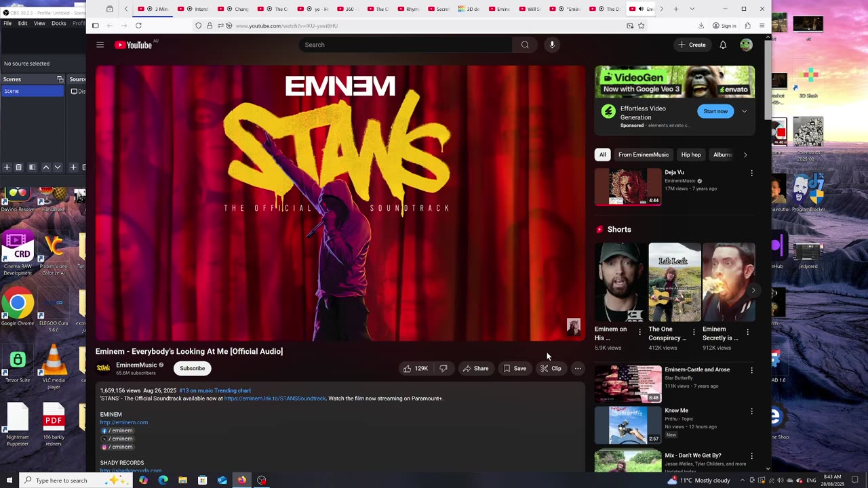868x488 pixels.
Task: Expand the sponsored VideoGen ad chevron
Action: click(744, 111)
